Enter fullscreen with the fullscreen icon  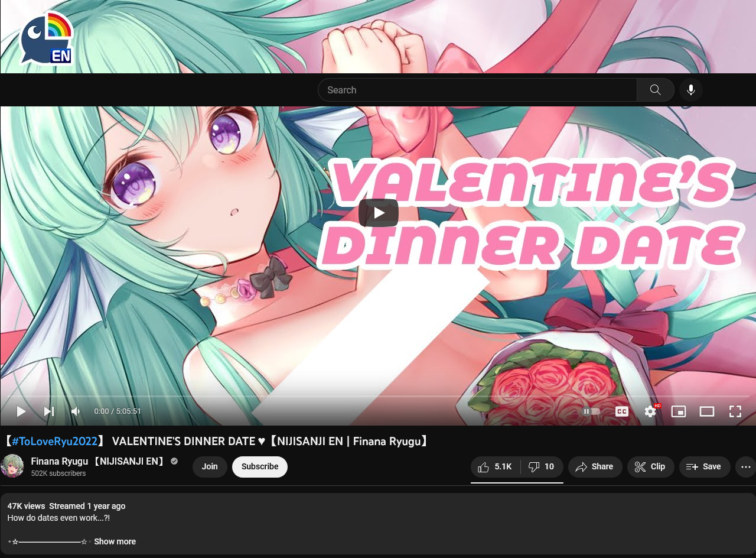(735, 411)
